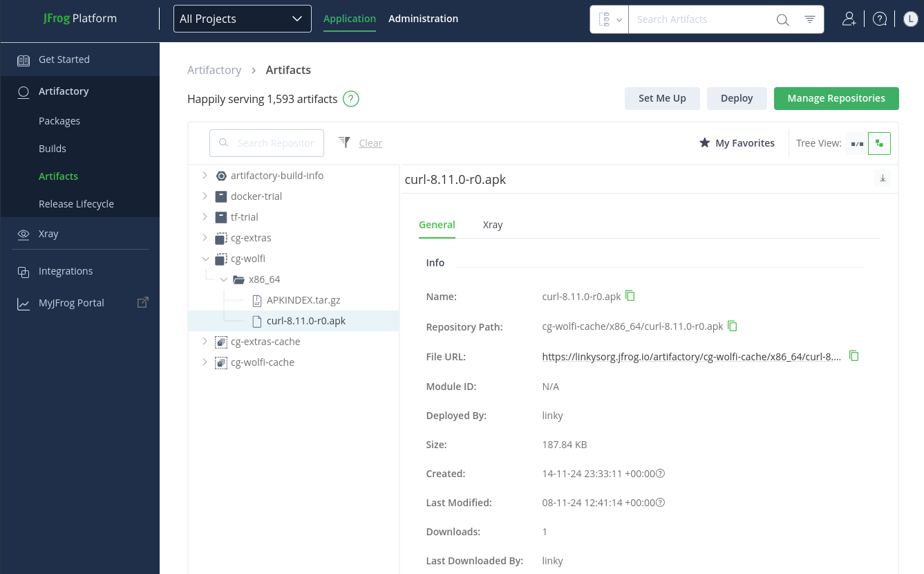The image size is (924, 574).
Task: Copy the artifact name to clipboard
Action: [630, 296]
